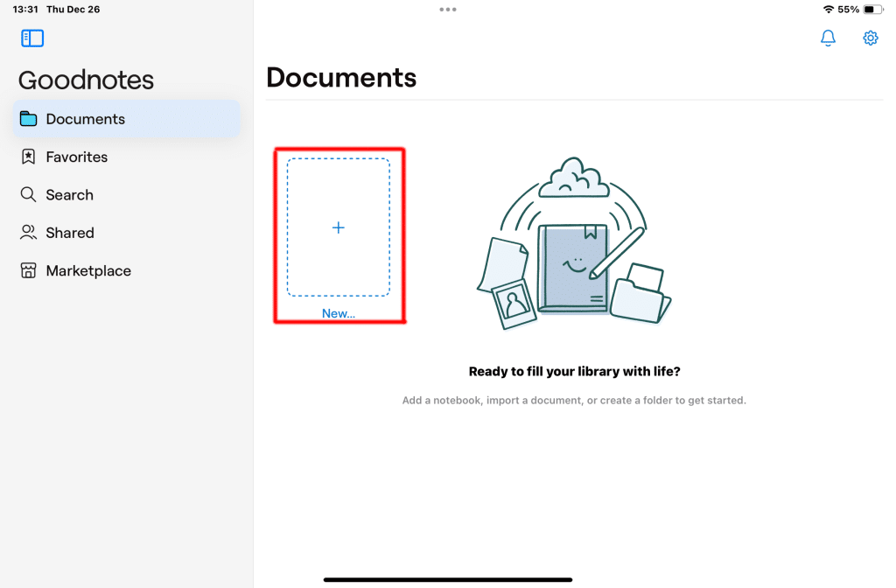Open settings gear icon
This screenshot has height=588, width=896.
[871, 38]
